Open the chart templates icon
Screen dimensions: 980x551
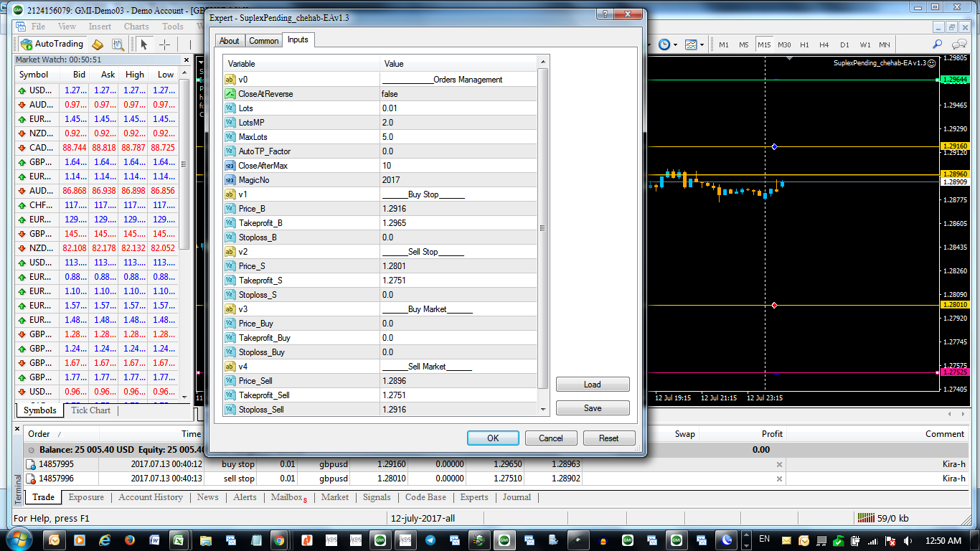pos(690,44)
